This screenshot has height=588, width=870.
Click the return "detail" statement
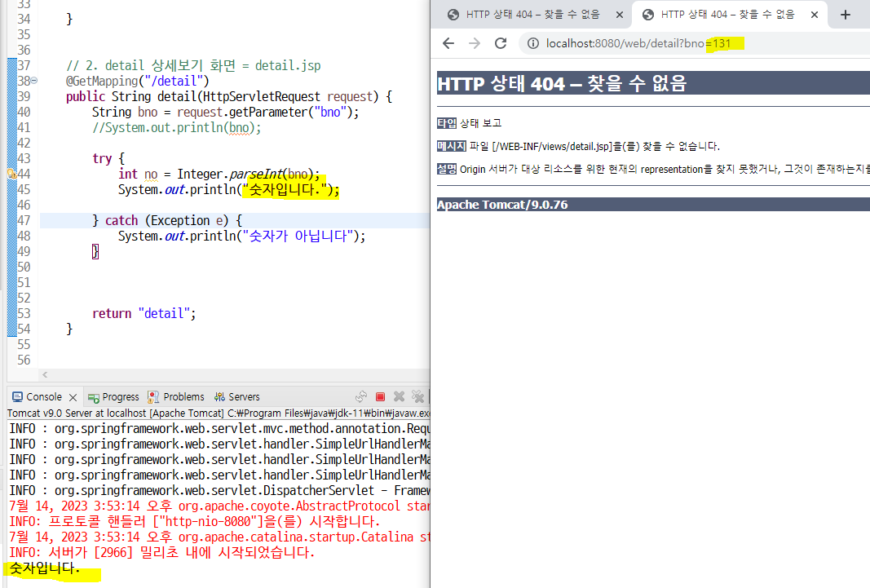pyautogui.click(x=144, y=313)
